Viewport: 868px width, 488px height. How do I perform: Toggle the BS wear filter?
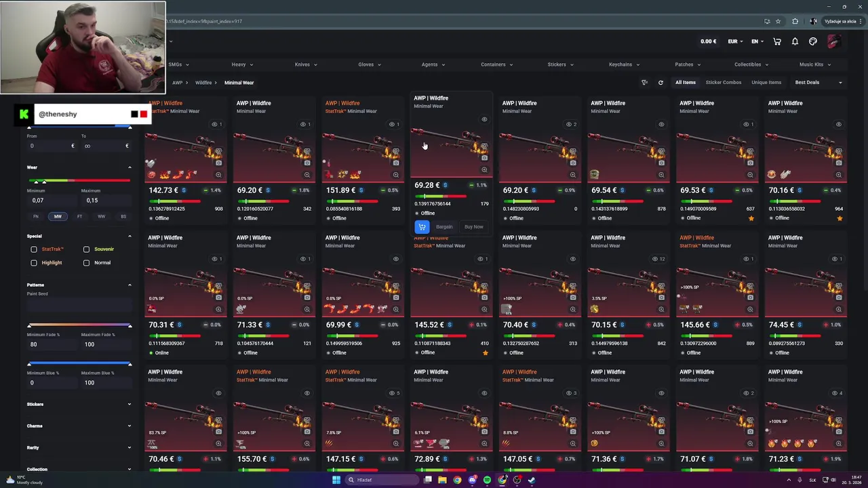(123, 216)
